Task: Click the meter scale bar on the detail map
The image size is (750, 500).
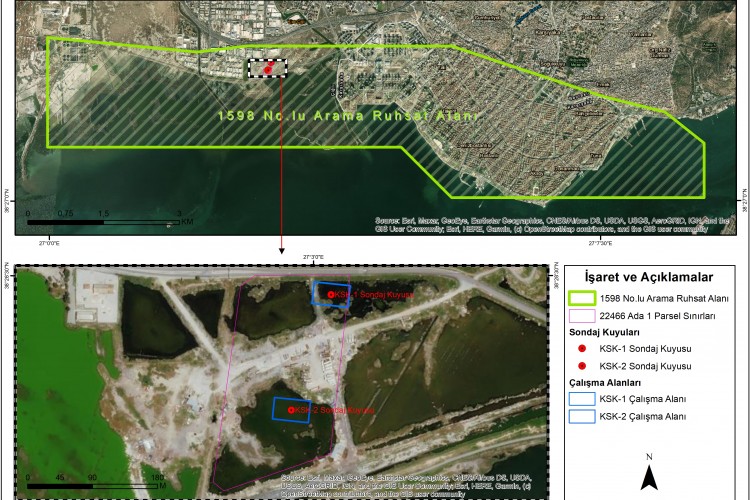Action: pos(96,482)
